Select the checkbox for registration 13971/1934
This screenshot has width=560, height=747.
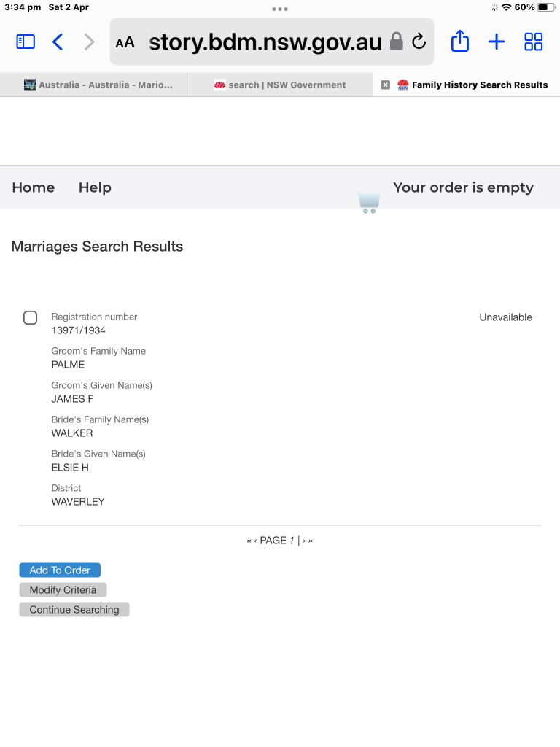[x=31, y=317]
